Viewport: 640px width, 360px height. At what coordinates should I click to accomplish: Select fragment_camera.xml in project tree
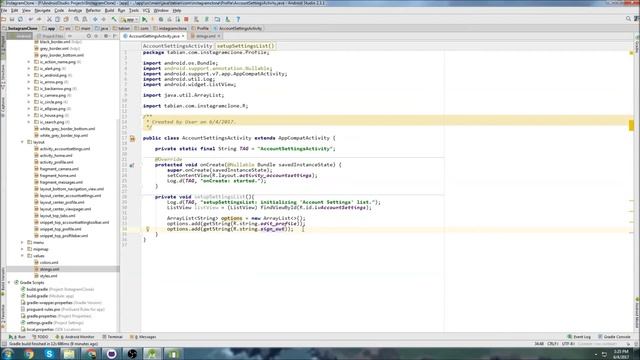(59, 169)
